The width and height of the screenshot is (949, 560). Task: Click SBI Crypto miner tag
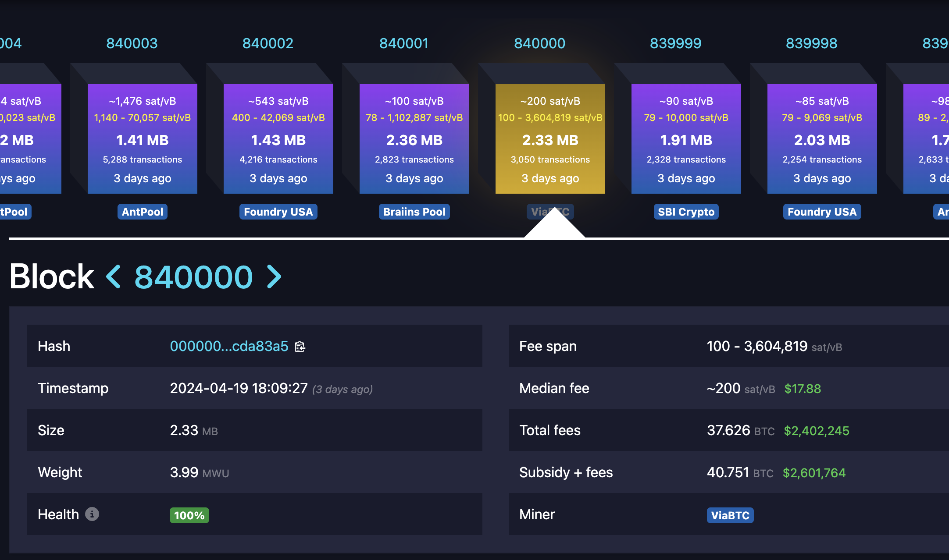click(x=686, y=212)
